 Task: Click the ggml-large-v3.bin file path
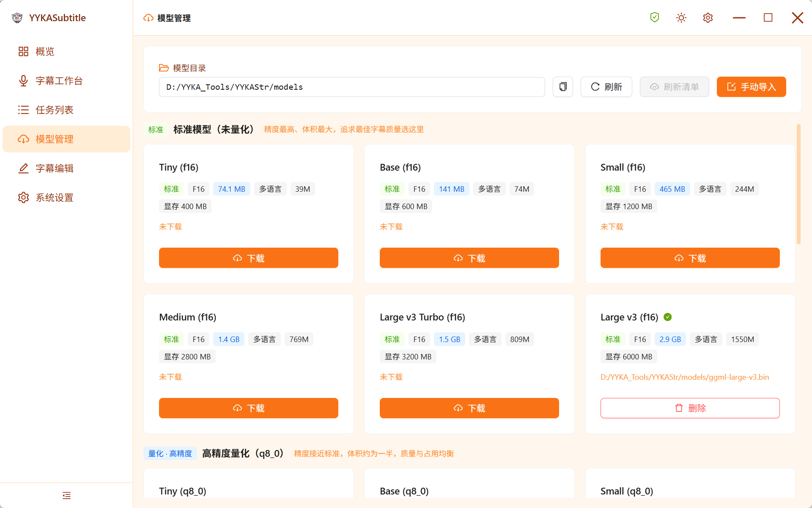(x=685, y=377)
